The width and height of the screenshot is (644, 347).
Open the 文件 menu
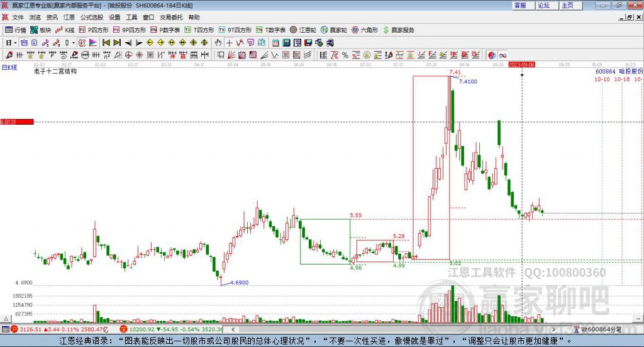tap(18, 17)
